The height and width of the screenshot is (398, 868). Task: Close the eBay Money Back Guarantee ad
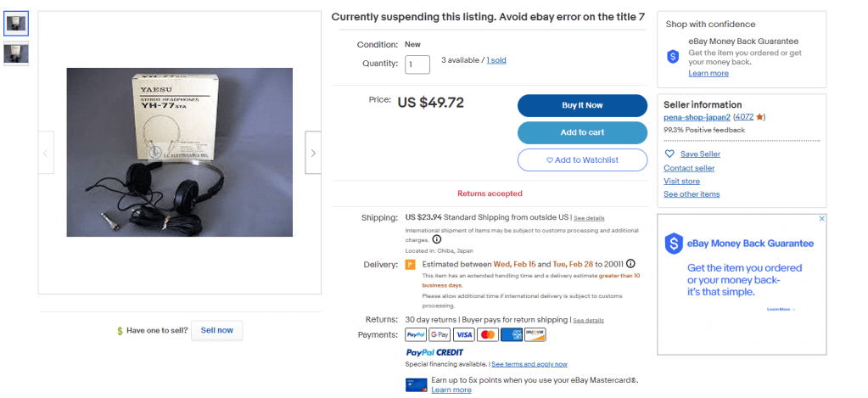click(x=821, y=218)
